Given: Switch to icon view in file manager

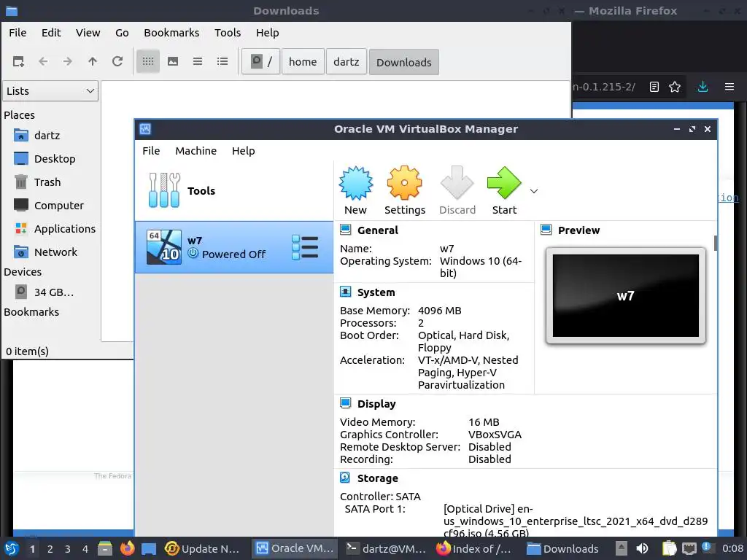Looking at the screenshot, I should [147, 61].
